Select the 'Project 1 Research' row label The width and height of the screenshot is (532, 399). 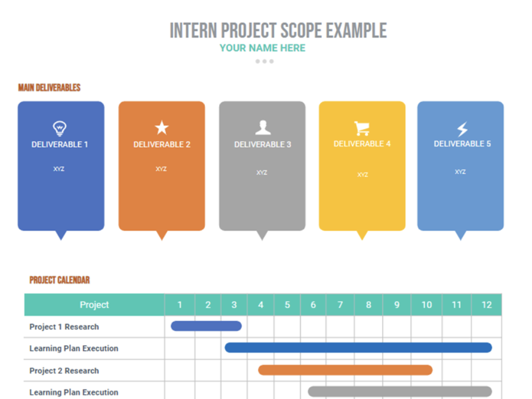click(64, 327)
